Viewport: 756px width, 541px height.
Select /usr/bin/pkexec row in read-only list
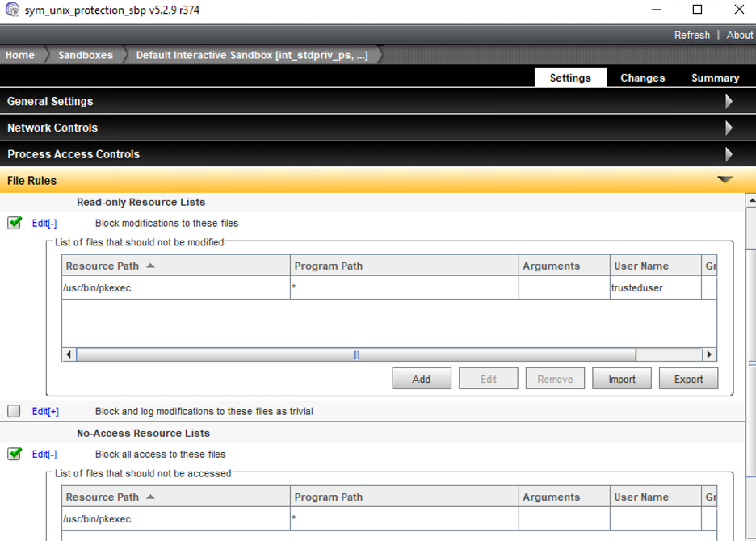tap(389, 287)
